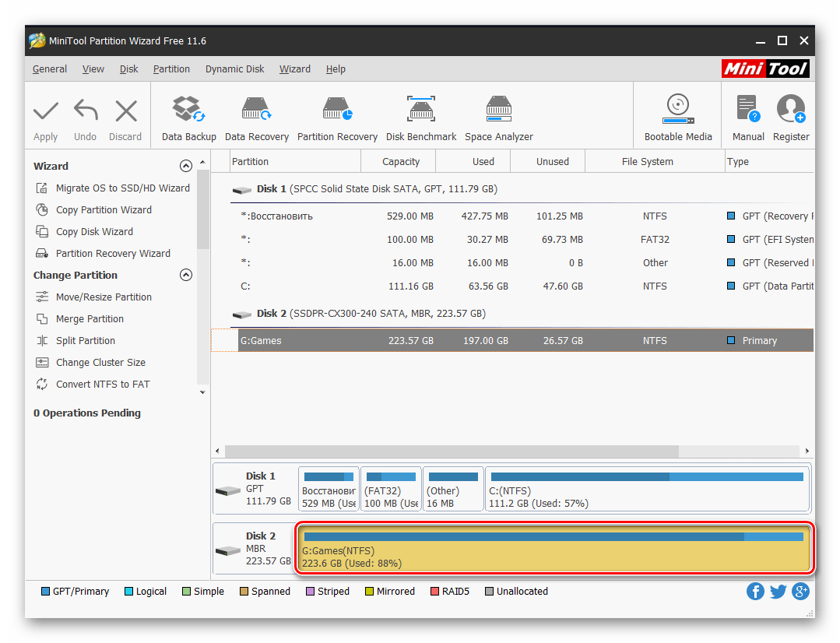
Task: Collapse the Wizard section
Action: click(186, 166)
